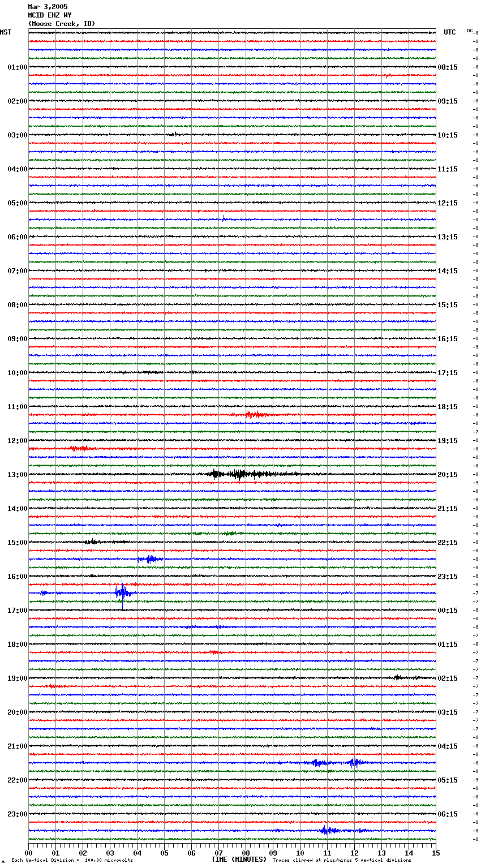Click minute 05 on the bottom axis
Image resolution: width=481 pixels, height=868 pixels.
pyautogui.click(x=164, y=853)
